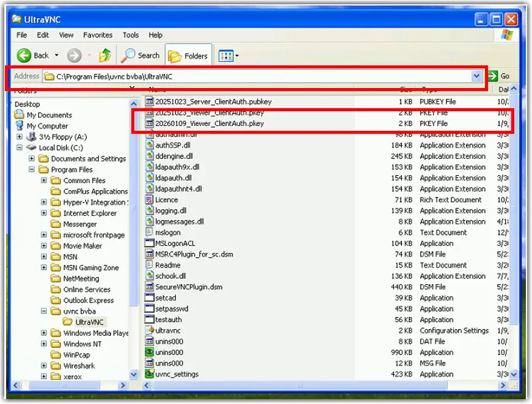Click the Forward arrow icon
Viewport: 532px width, 404px height.
coord(74,56)
